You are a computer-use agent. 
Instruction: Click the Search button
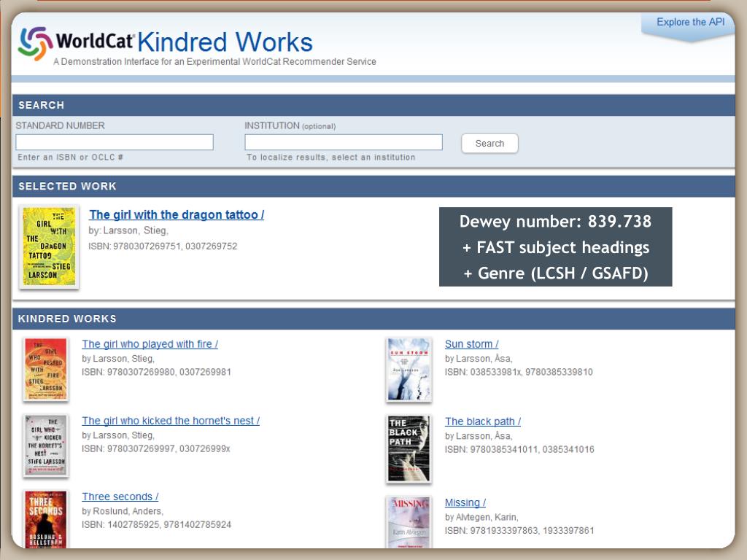point(489,144)
